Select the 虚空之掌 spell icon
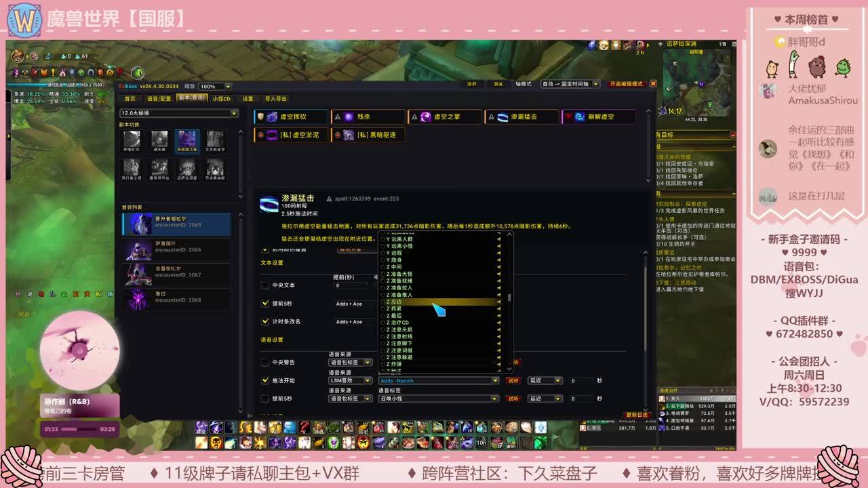Screen dimensions: 868x488 pos(426,117)
